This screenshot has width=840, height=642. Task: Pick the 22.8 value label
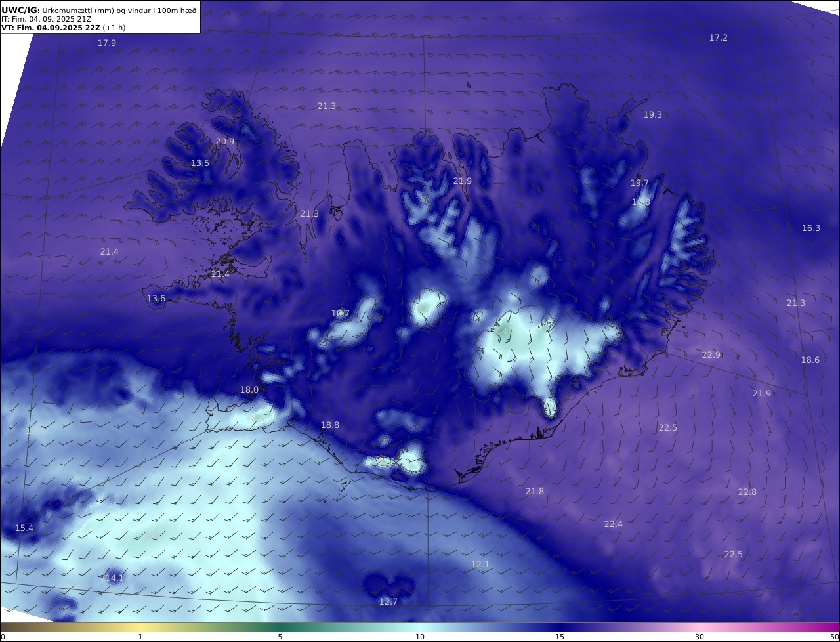[x=747, y=492]
